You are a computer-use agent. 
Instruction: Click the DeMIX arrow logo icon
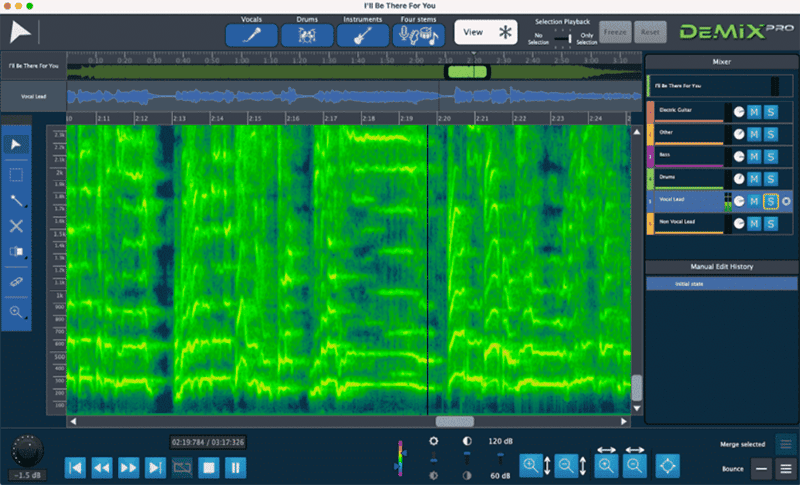click(x=20, y=32)
